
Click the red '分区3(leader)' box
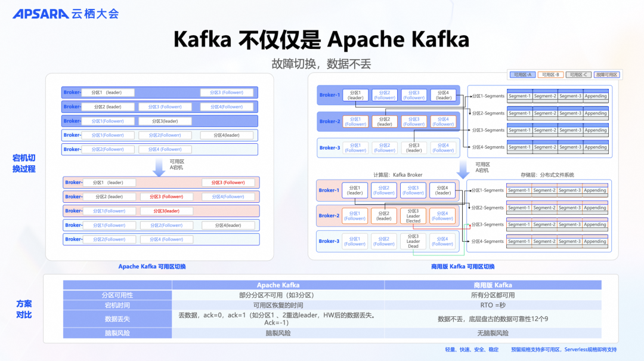(x=166, y=211)
